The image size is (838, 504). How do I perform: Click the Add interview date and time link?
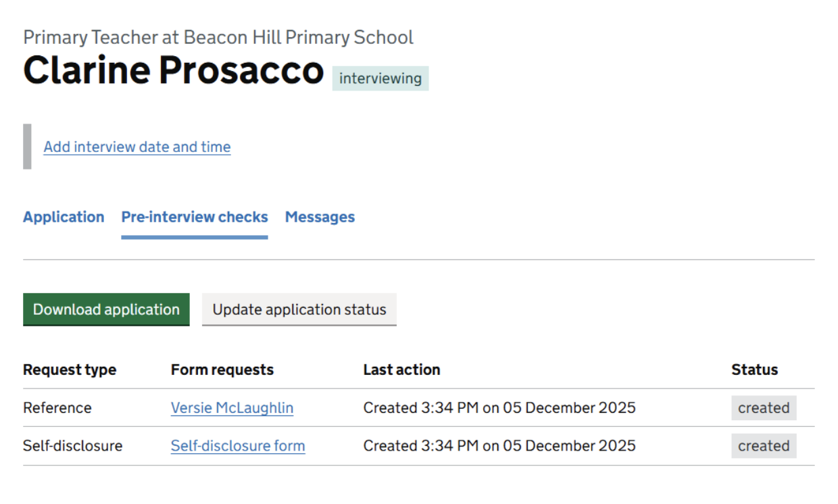pos(137,147)
